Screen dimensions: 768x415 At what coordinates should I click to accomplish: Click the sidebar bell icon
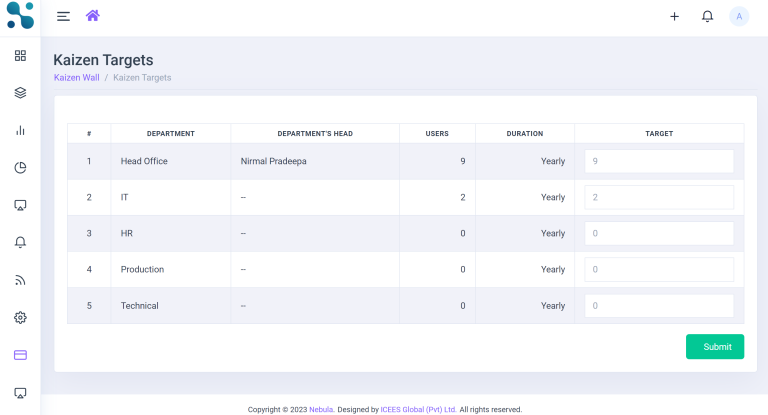pyautogui.click(x=20, y=242)
